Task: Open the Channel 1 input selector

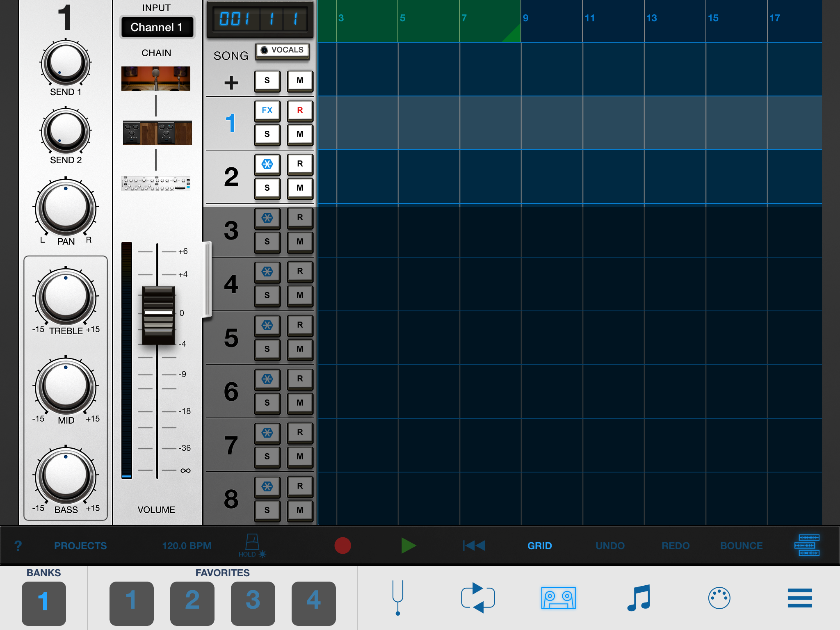Action: coord(157,27)
